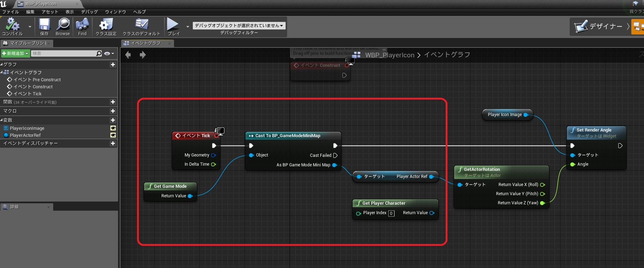Click the Browse toolbar icon
The image size is (644, 268).
63,27
